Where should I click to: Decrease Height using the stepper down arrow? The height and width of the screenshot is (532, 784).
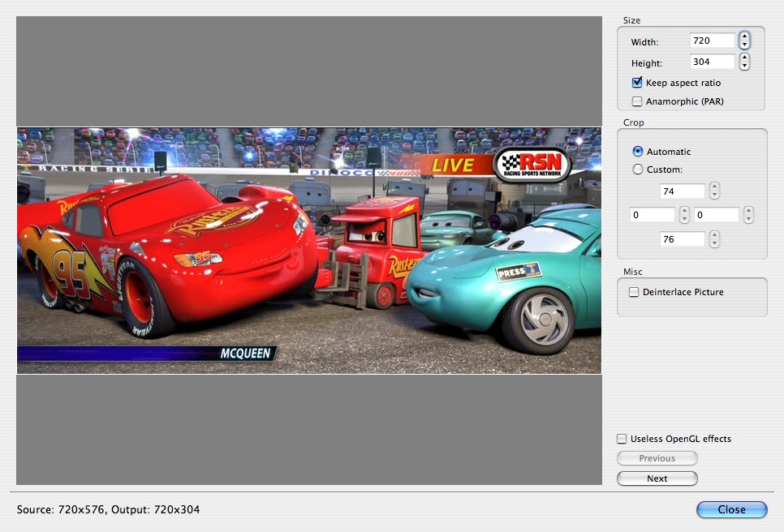coord(744,66)
